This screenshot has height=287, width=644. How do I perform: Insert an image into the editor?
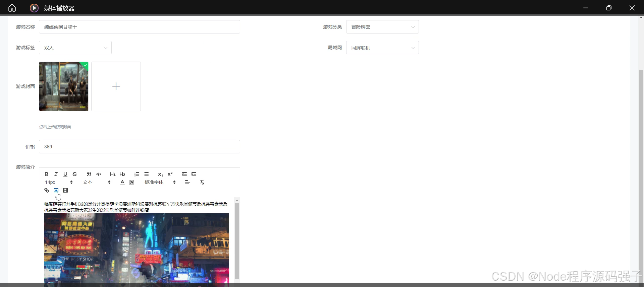56,190
